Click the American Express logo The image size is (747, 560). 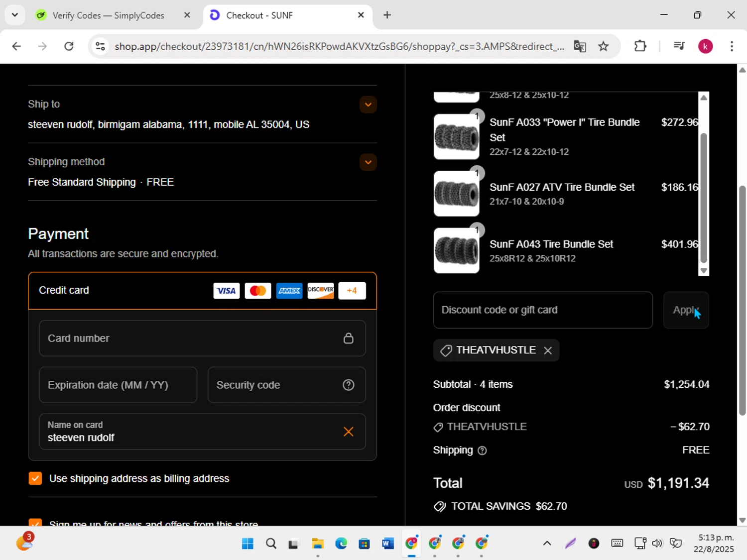coord(289,291)
